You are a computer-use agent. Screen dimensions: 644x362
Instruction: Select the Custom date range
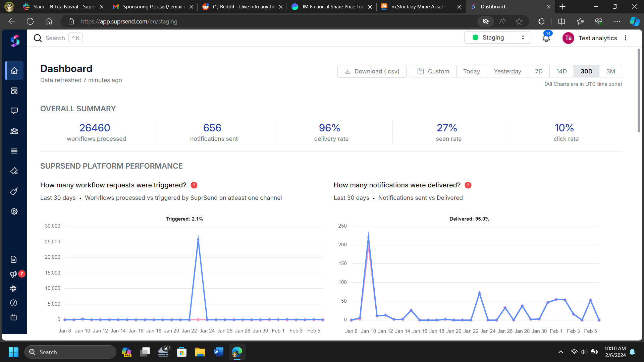click(433, 71)
